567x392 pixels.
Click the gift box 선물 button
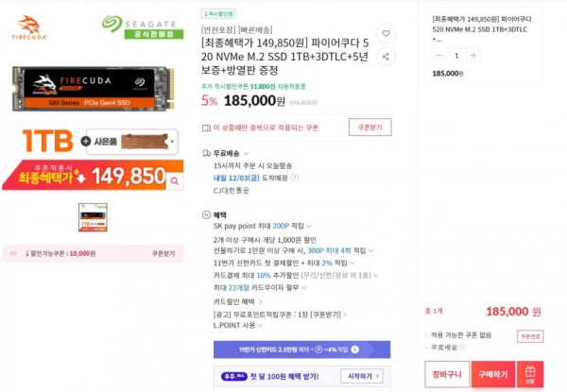pyautogui.click(x=530, y=374)
